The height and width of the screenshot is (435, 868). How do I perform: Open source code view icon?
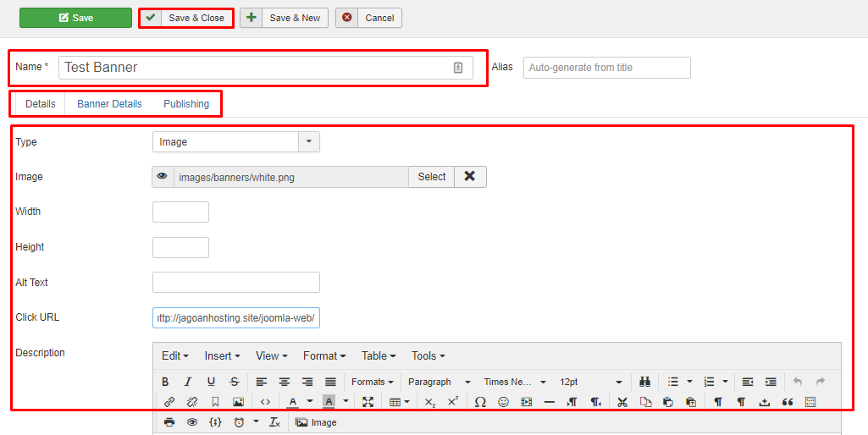coord(265,402)
